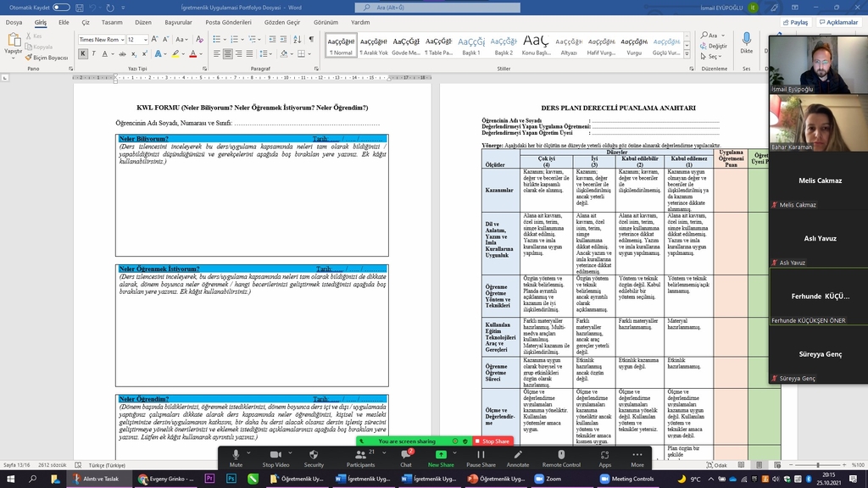Open the Tasarım ribbon tab

click(x=112, y=23)
